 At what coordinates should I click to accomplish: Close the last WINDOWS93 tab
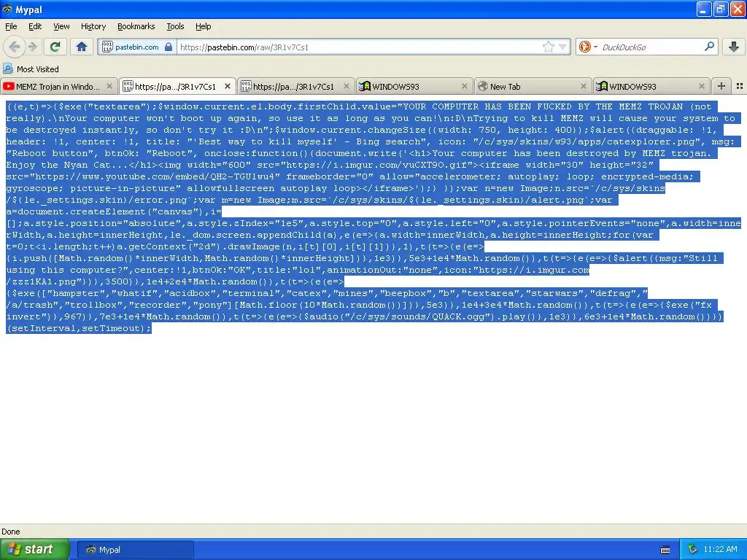click(x=701, y=86)
